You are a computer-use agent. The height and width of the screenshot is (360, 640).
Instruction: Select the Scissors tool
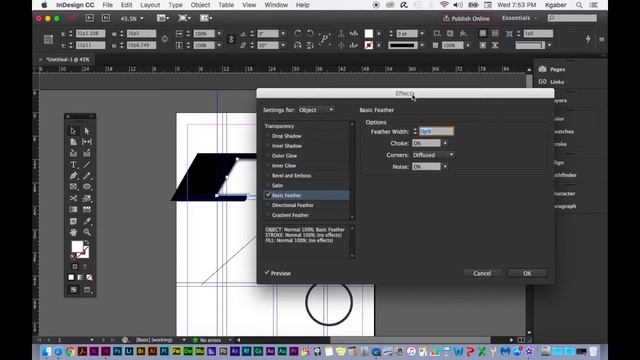pos(73,198)
